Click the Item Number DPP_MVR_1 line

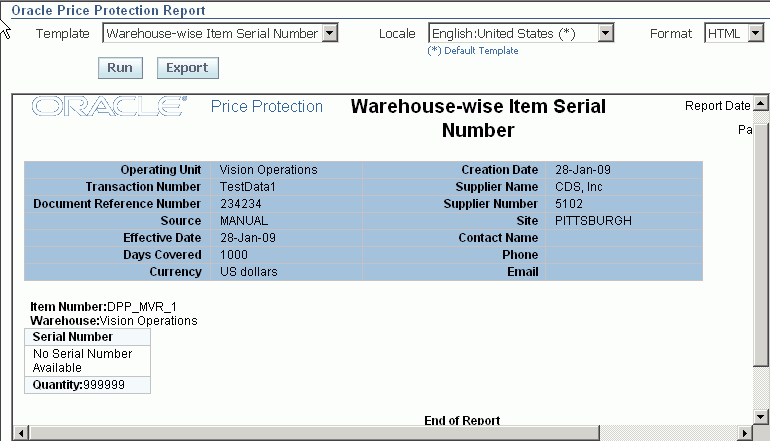(x=103, y=307)
